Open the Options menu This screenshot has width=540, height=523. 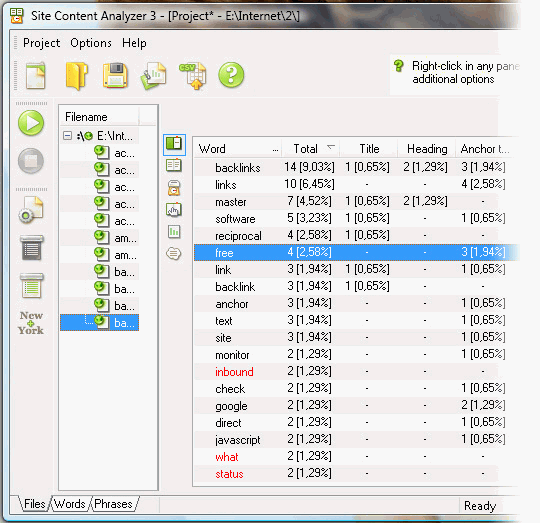point(91,43)
